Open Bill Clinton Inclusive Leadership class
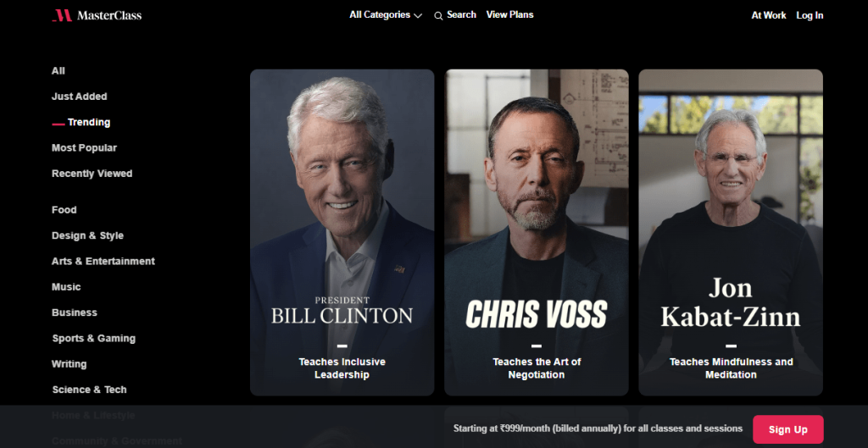The height and width of the screenshot is (448, 868). 342,232
